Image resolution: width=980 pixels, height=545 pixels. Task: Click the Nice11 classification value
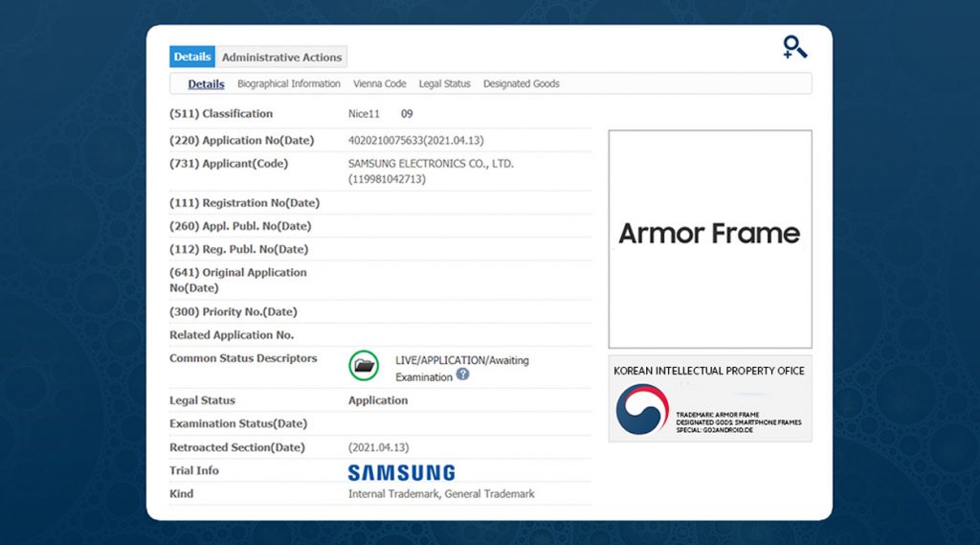[x=364, y=114]
